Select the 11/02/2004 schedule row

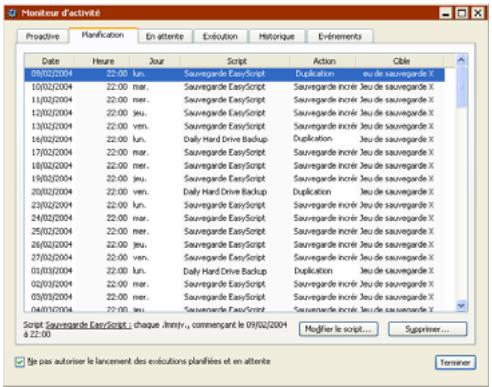click(x=234, y=100)
